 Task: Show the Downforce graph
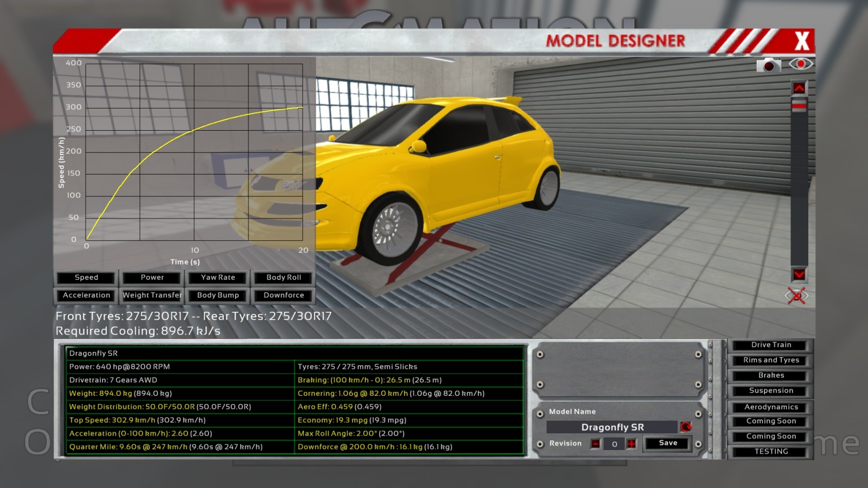pos(284,296)
